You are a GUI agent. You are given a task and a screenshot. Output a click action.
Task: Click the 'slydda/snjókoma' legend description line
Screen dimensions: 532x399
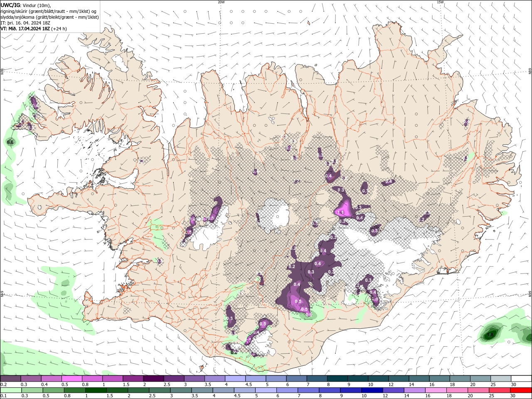pyautogui.click(x=49, y=17)
